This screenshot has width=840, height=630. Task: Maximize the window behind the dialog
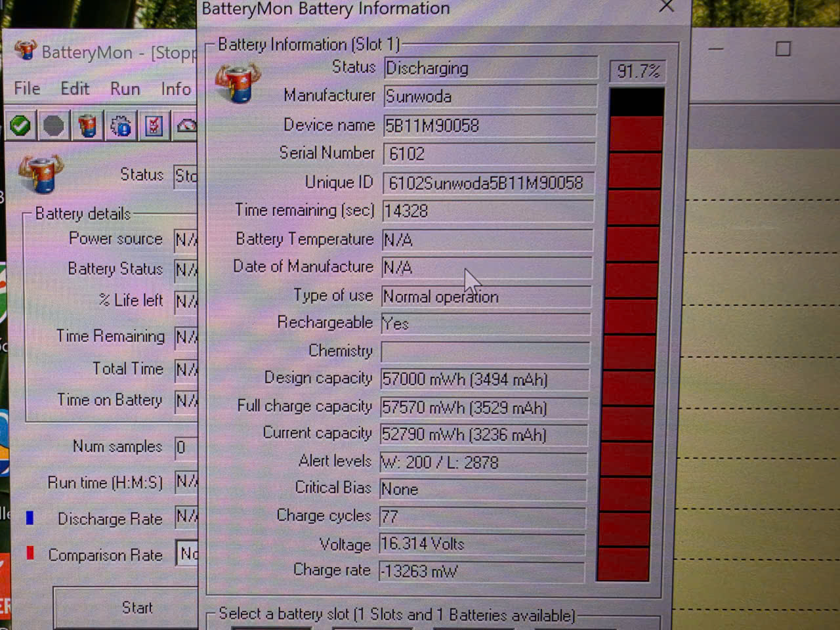[x=783, y=49]
